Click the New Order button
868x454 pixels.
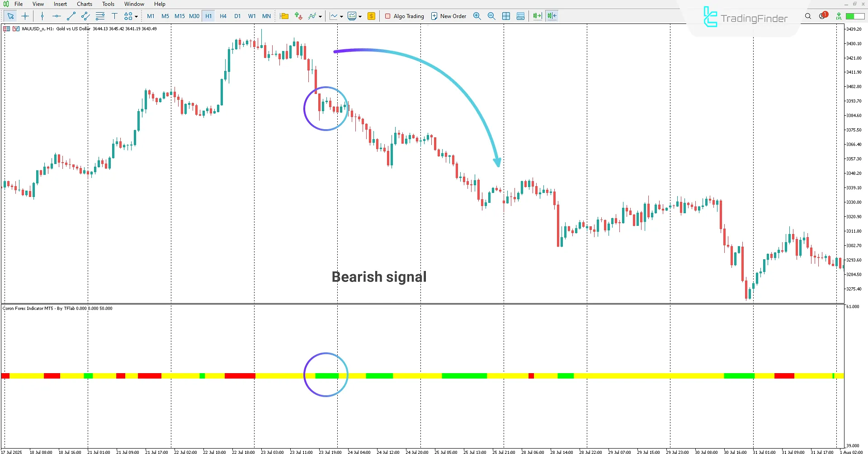tap(448, 16)
